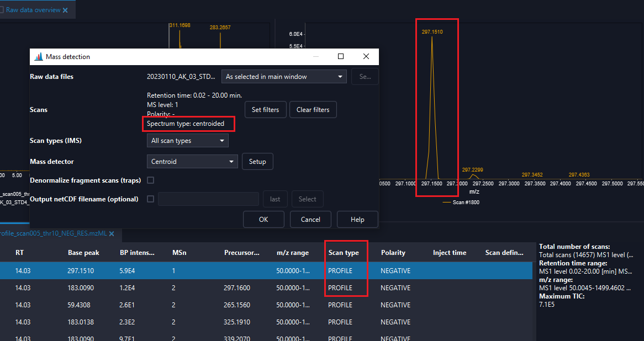This screenshot has height=341, width=644.
Task: Clear the scan filters
Action: coord(313,109)
